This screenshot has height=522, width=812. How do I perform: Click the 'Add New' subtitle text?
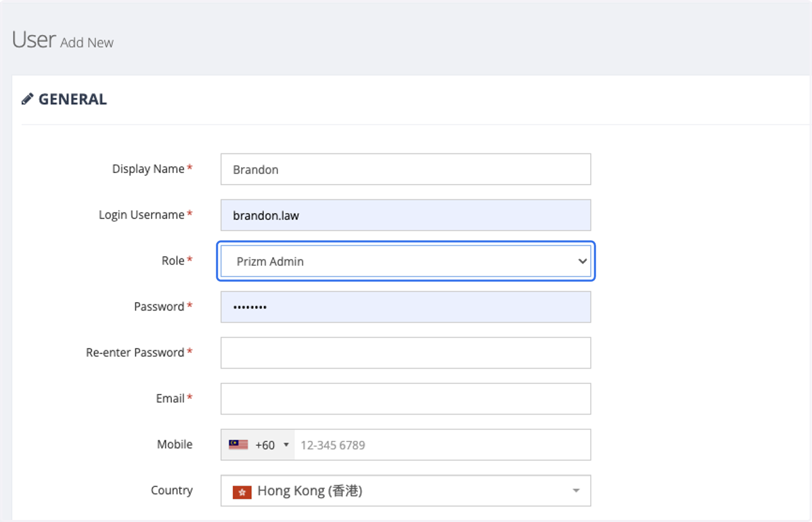87,43
